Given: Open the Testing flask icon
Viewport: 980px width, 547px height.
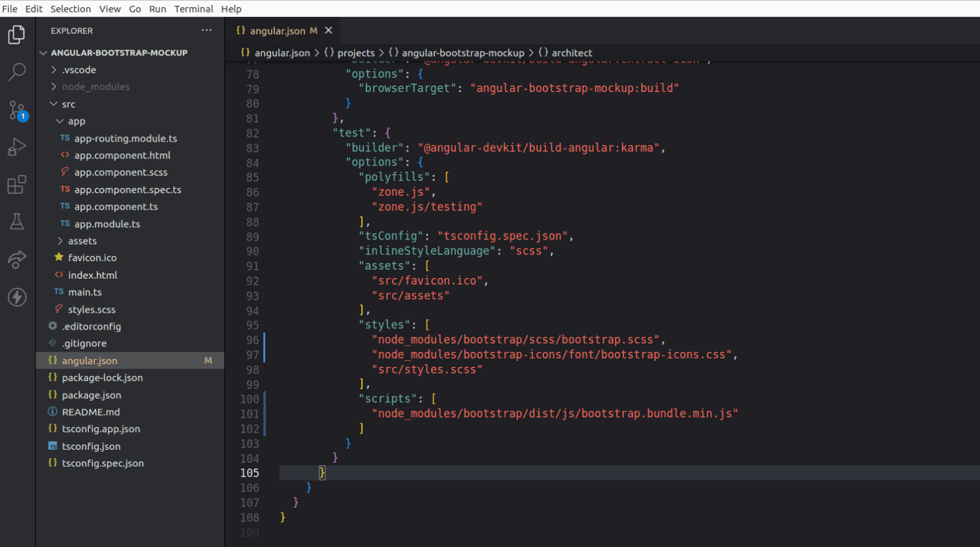Looking at the screenshot, I should [16, 222].
